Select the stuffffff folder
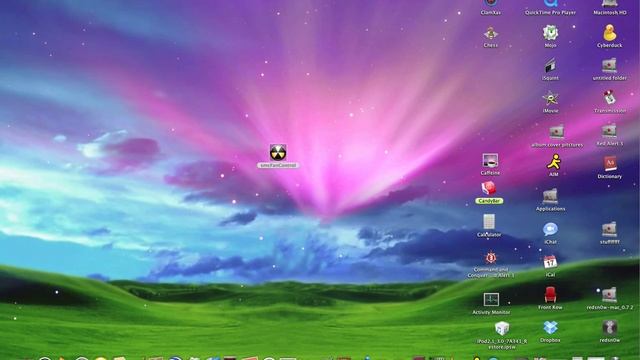This screenshot has width=640, height=360. tap(609, 229)
